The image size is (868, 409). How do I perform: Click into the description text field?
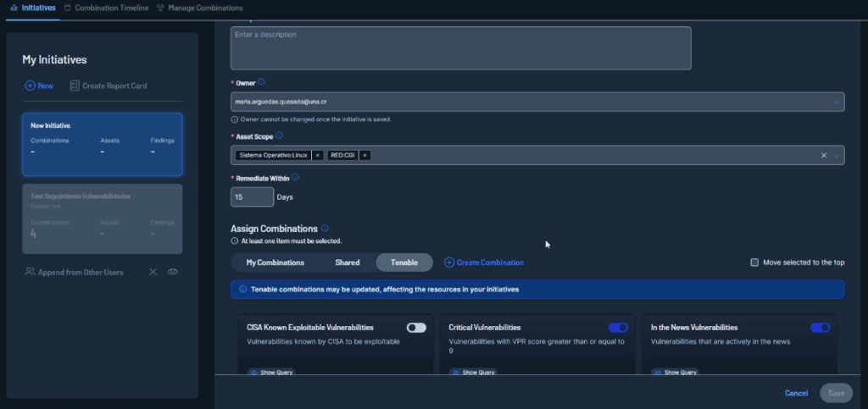click(x=460, y=48)
